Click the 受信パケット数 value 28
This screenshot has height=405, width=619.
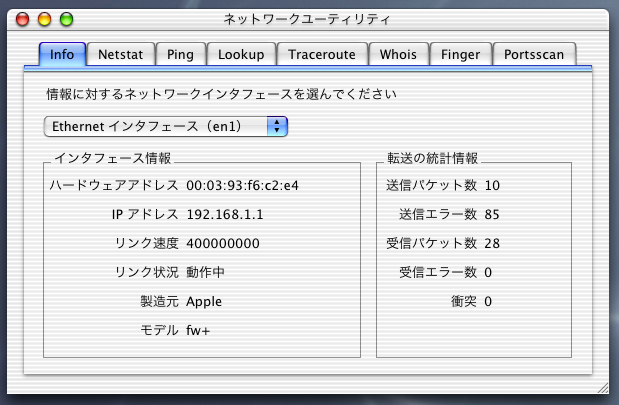click(492, 243)
